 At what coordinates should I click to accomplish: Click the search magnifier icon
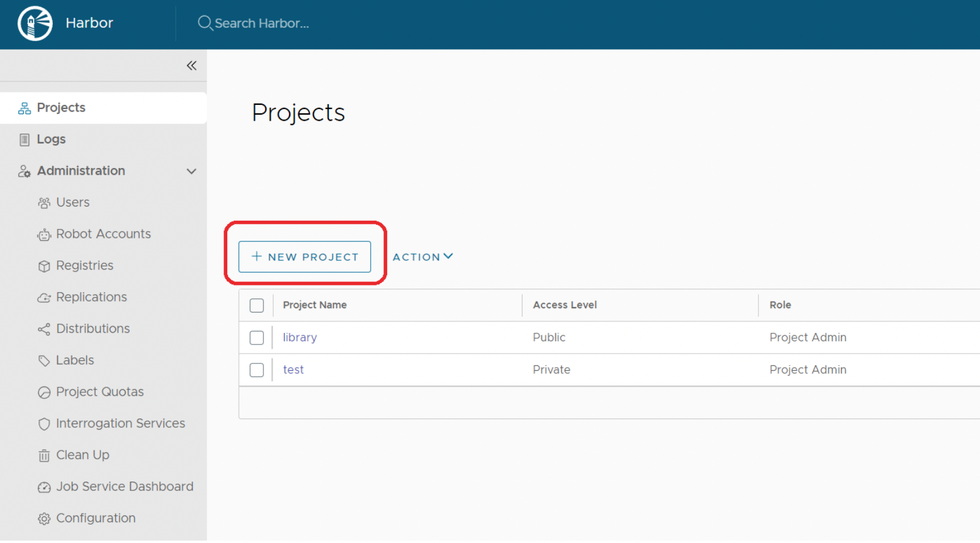[205, 23]
